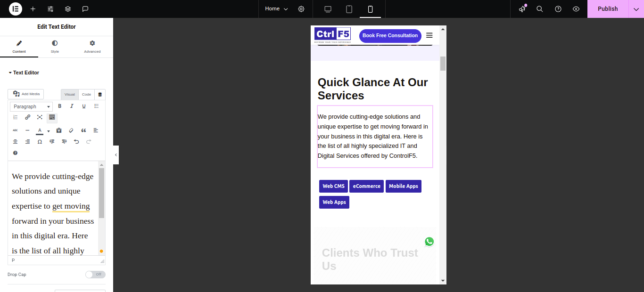This screenshot has width=644, height=292.
Task: Align text left in editor
Action: [96, 130]
